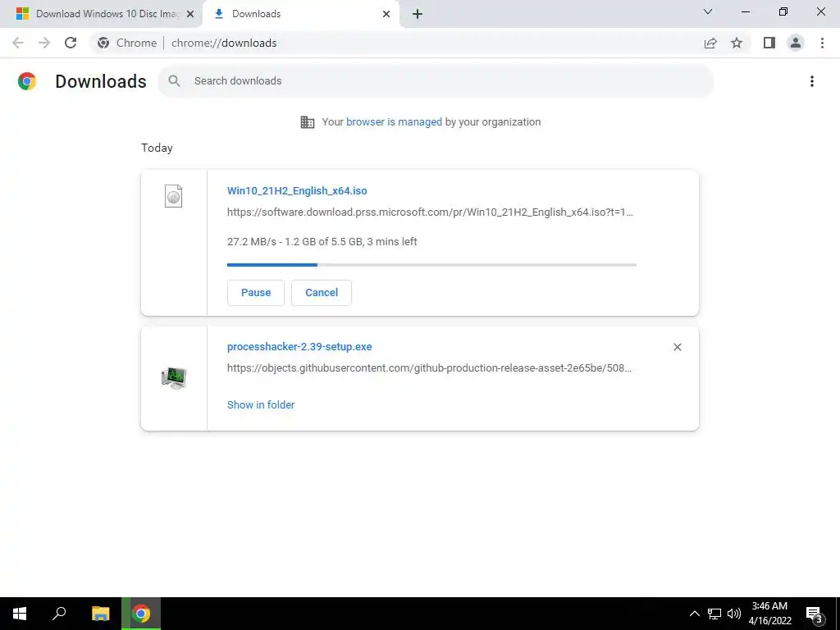Click the download speed and remaining time text
840x630 pixels.
pos(322,242)
